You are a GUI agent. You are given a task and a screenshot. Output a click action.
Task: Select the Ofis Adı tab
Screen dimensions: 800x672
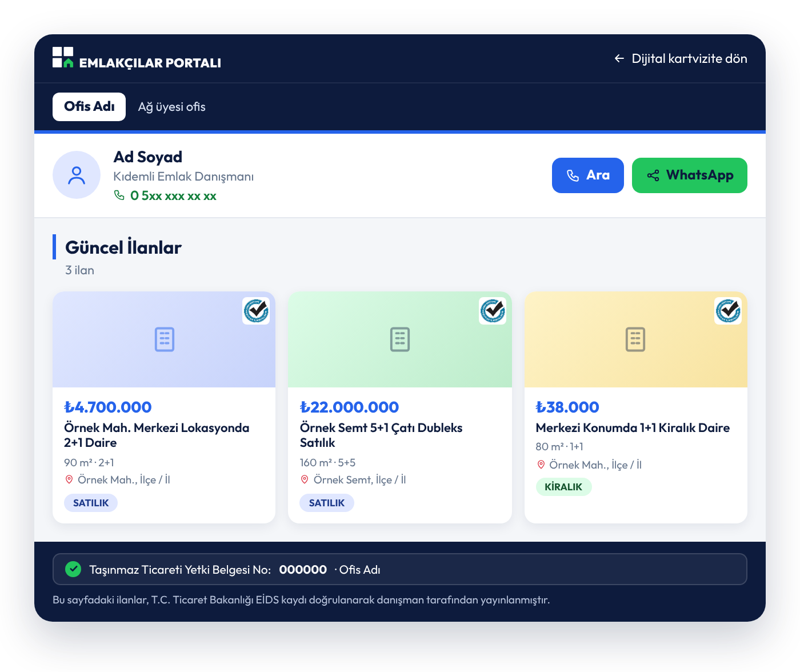(x=89, y=107)
